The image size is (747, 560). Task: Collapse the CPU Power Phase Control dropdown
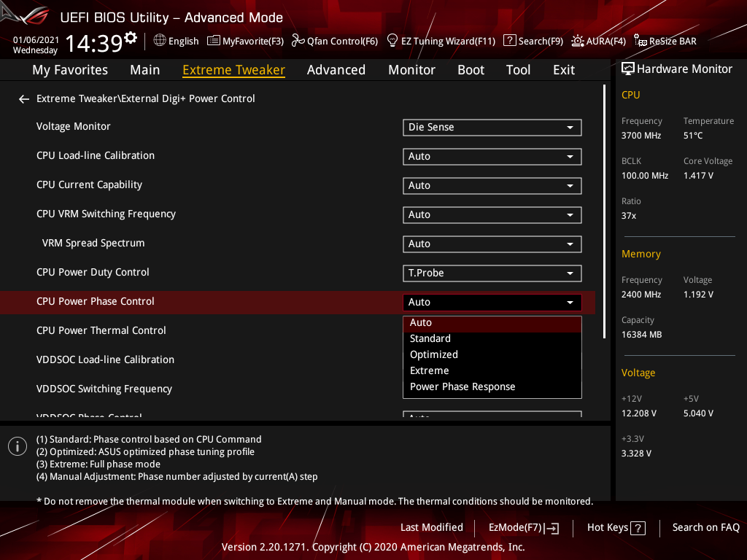pyautogui.click(x=492, y=303)
